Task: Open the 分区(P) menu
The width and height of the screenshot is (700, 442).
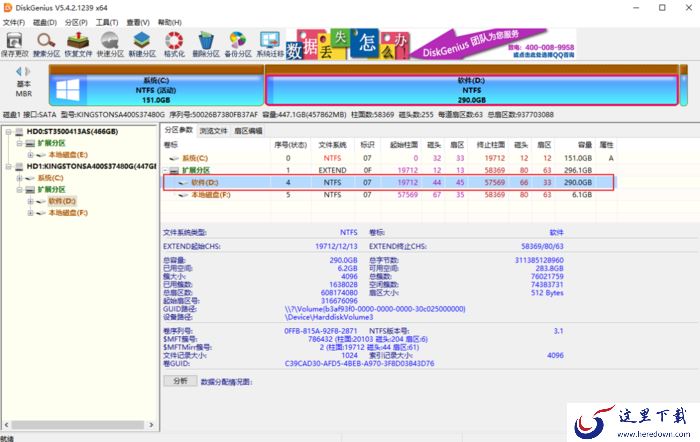Action: [76, 22]
